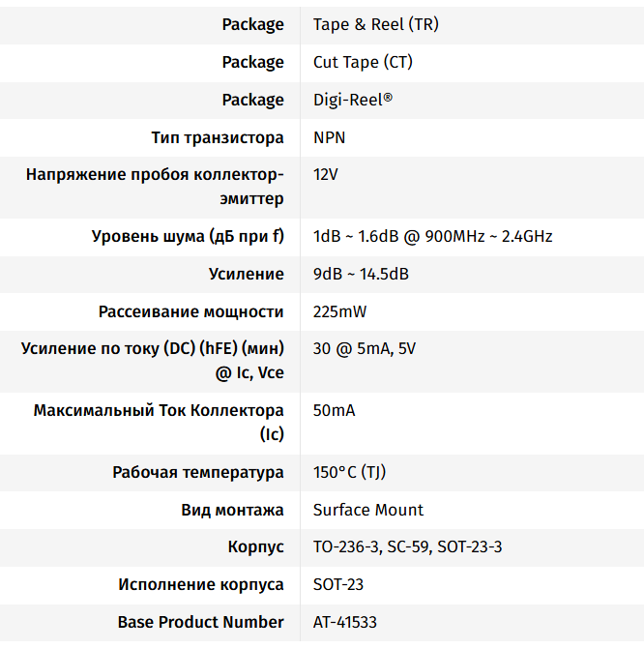Screen dimensions: 644x649
Task: Click the Tape & Reel (TR) package value
Action: coord(375,24)
